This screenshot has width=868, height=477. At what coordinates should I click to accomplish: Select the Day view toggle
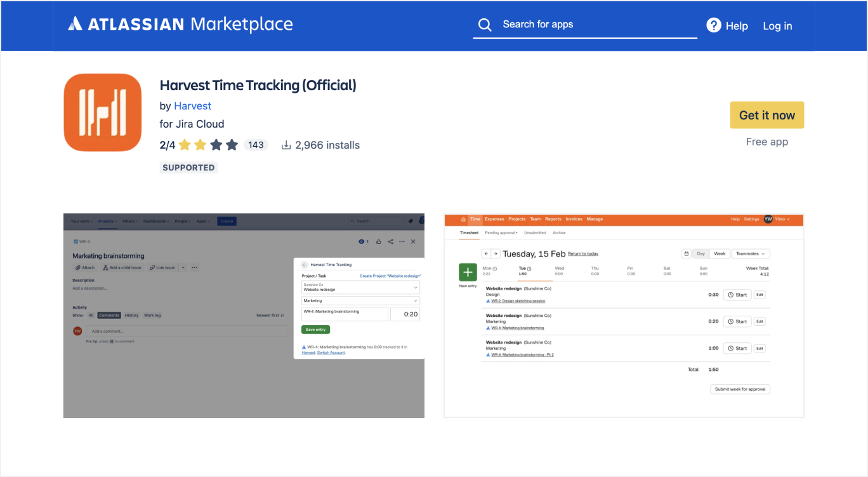[x=700, y=253]
